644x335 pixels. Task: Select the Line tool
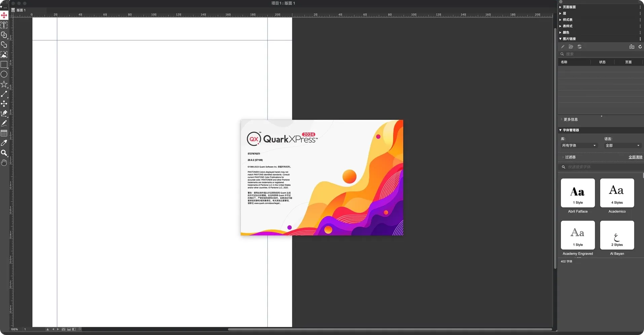click(x=4, y=94)
